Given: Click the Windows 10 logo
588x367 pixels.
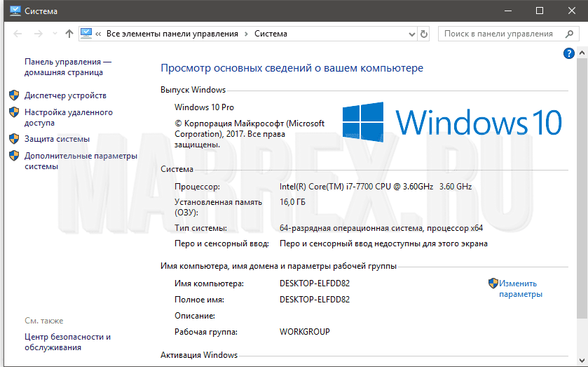Looking at the screenshot, I should tap(452, 122).
